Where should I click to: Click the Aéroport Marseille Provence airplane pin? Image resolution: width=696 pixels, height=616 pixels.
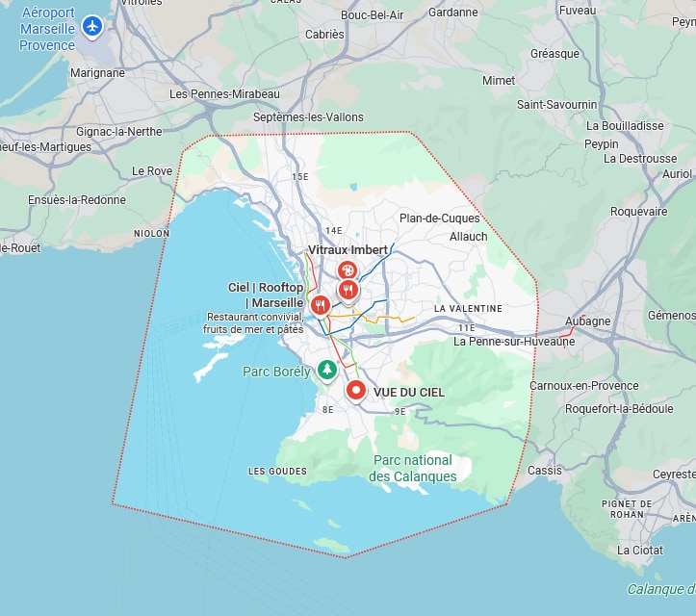pyautogui.click(x=92, y=27)
